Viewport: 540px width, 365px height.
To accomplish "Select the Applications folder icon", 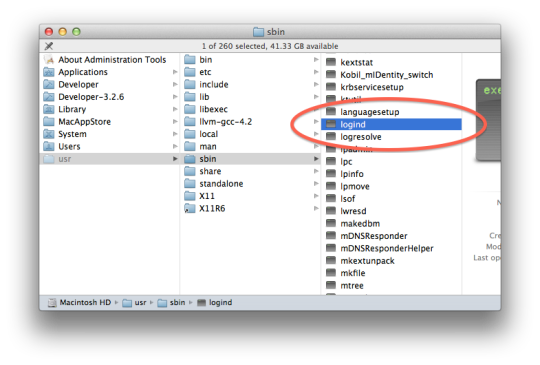I will 49,72.
